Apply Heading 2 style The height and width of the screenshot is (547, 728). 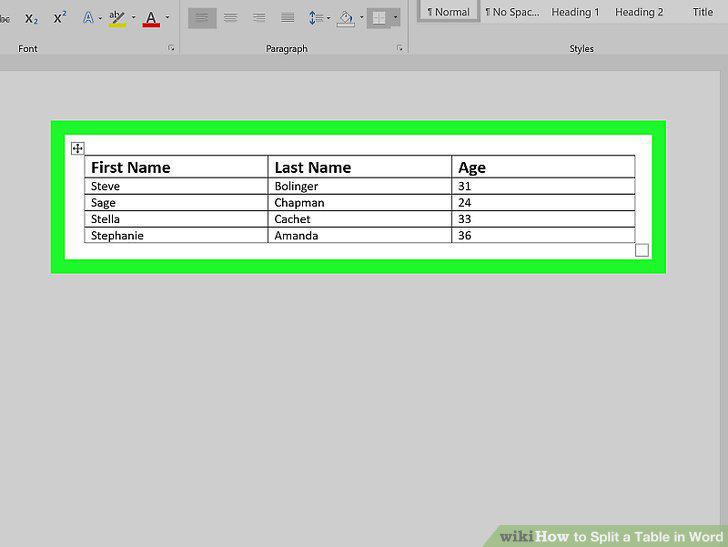[639, 12]
